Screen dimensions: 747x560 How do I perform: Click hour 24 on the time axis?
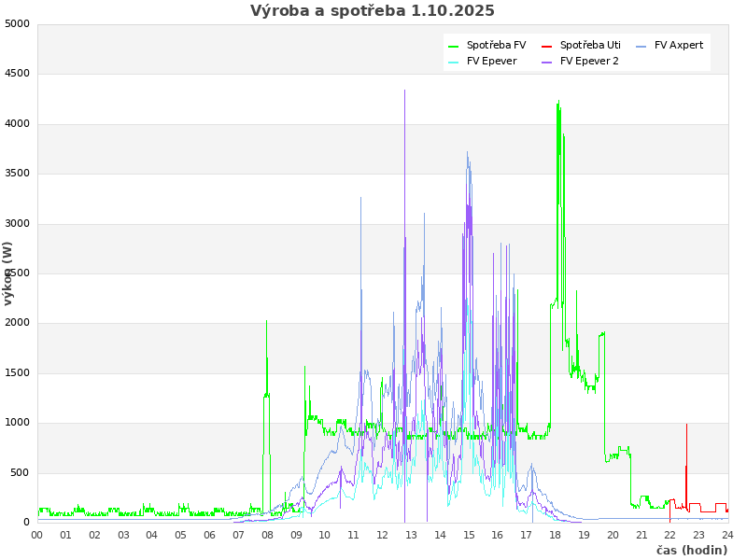coord(727,535)
